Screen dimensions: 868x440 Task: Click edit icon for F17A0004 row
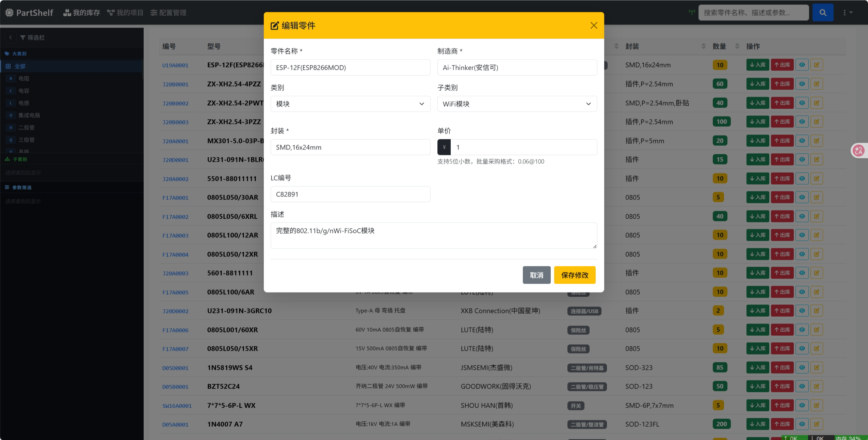(x=817, y=254)
